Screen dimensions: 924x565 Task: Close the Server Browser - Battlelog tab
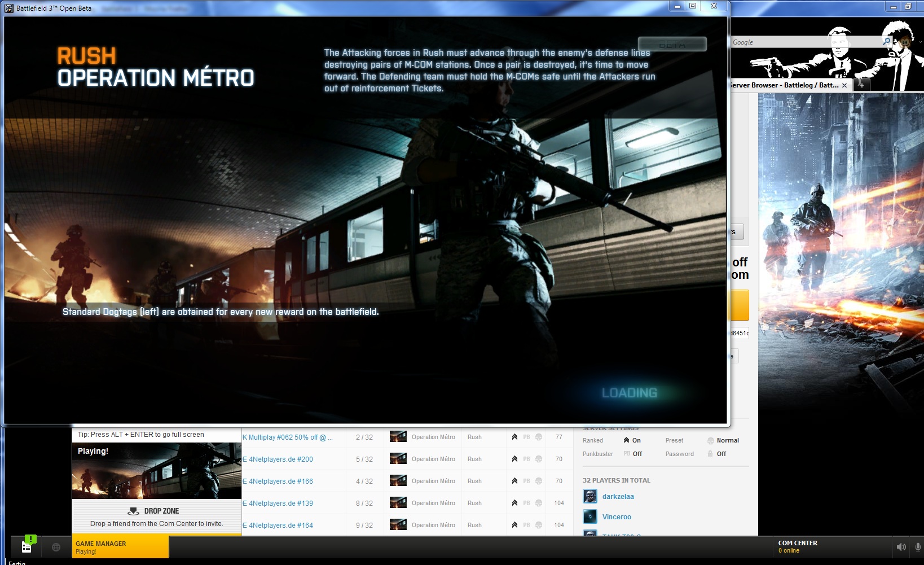844,85
